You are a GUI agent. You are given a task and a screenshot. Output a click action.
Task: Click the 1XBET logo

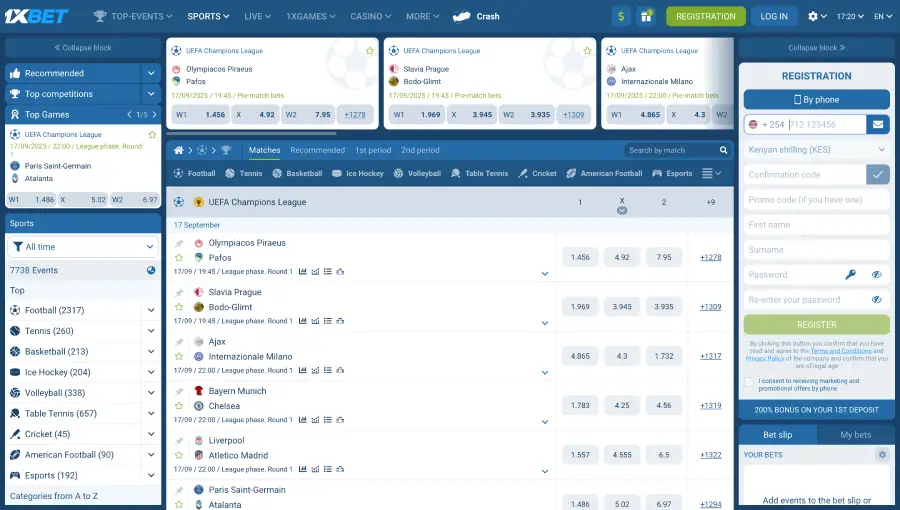click(x=37, y=16)
